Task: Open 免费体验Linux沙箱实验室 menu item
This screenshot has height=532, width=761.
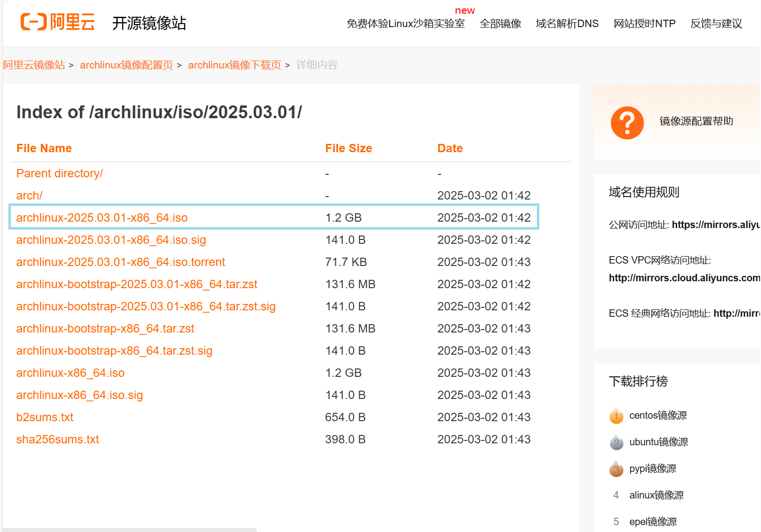Action: (x=405, y=23)
